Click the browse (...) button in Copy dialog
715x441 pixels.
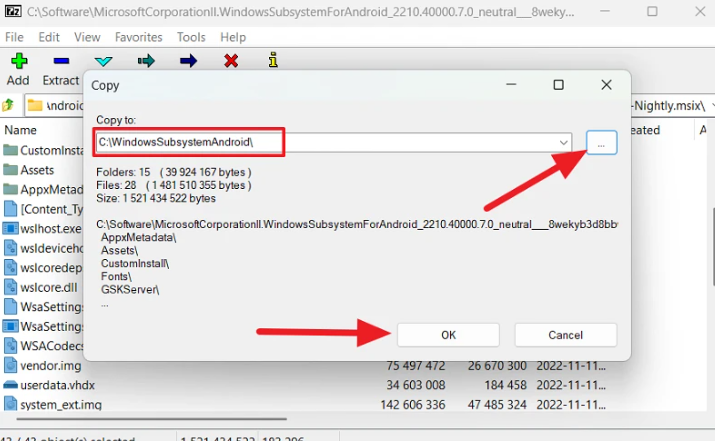601,143
